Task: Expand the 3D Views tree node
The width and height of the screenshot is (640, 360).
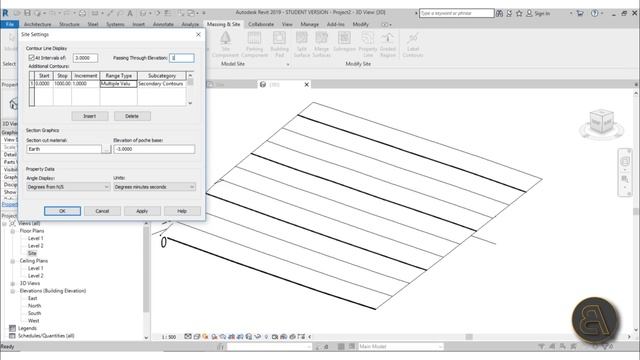Action: click(13, 283)
